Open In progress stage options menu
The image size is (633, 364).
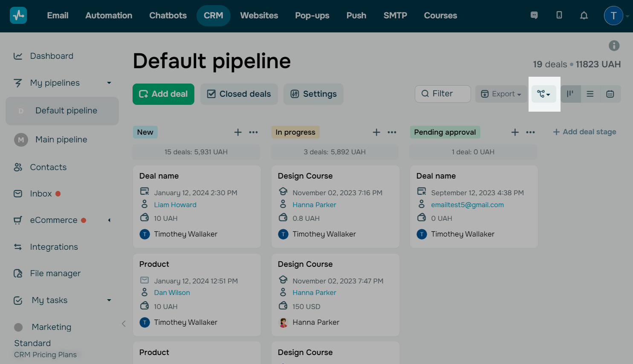pos(392,132)
